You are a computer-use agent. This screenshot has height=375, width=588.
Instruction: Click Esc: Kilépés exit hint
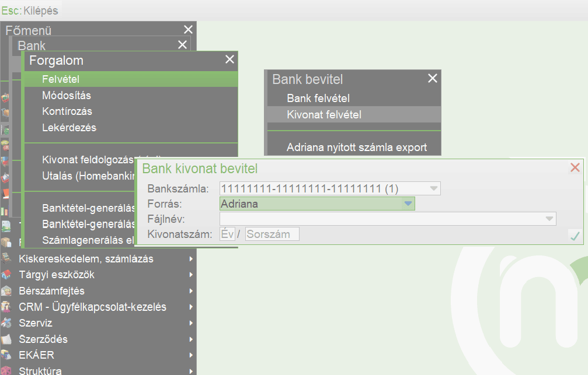pyautogui.click(x=30, y=10)
